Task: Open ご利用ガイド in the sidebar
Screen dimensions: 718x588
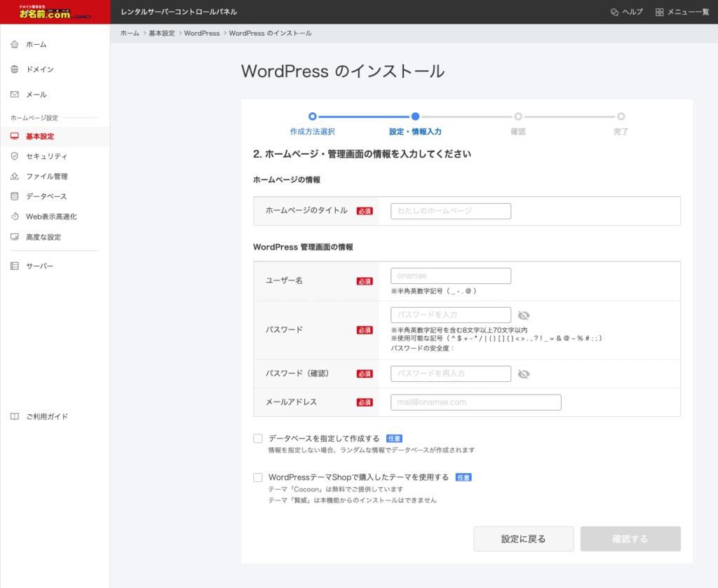Action: coord(47,416)
